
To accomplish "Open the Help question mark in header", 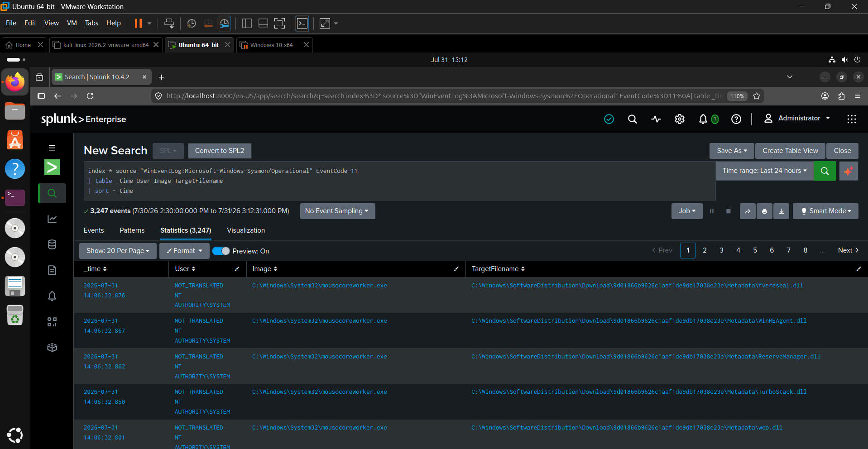I will point(736,119).
